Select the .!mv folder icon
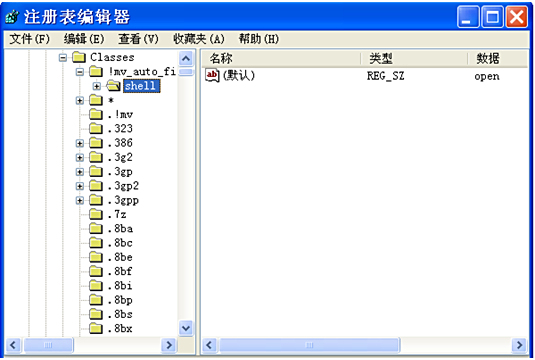This screenshot has height=360, width=535. pyautogui.click(x=96, y=114)
